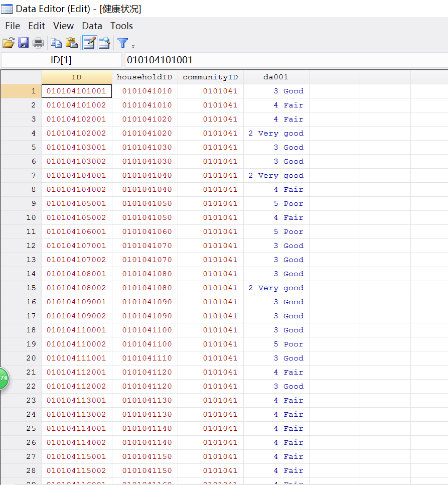This screenshot has height=485, width=448.
Task: Click the Copy icon in toolbar
Action: click(56, 43)
